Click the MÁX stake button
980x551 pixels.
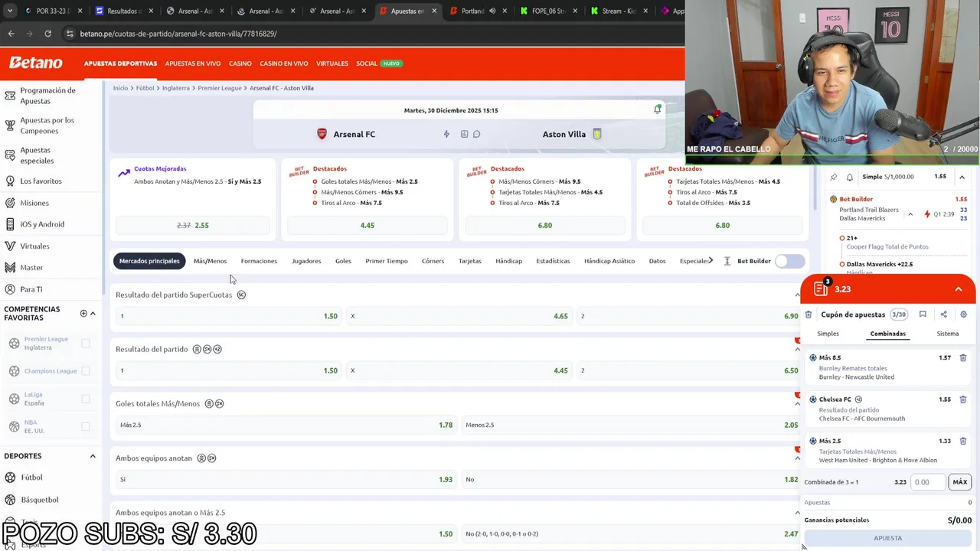(x=959, y=482)
